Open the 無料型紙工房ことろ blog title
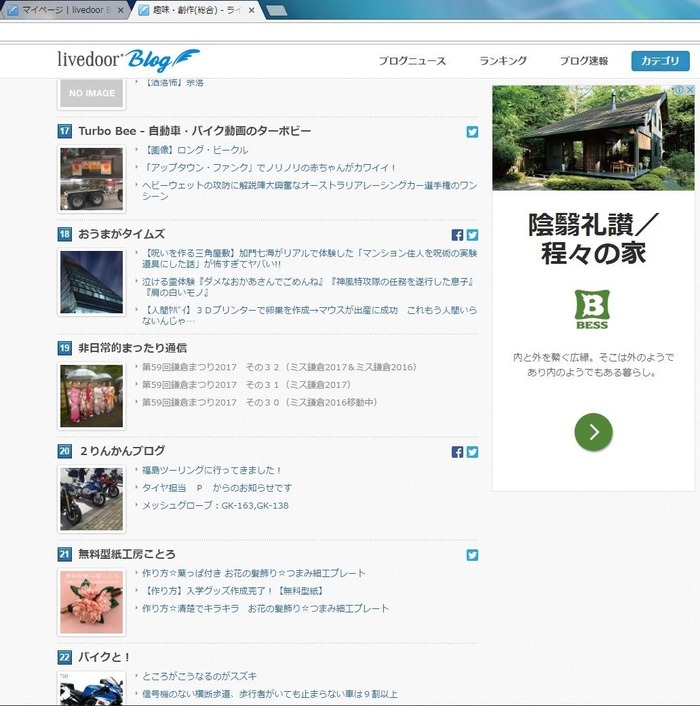Screen dimensions: 700x706 (127, 554)
